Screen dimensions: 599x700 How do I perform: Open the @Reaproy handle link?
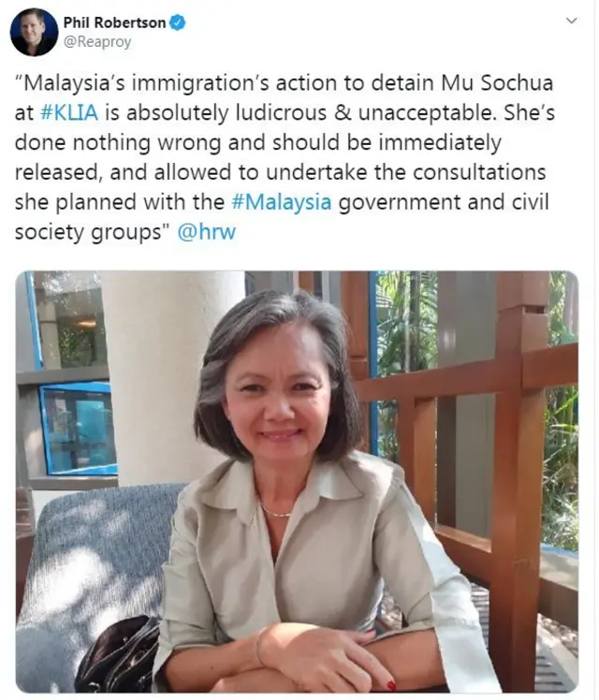click(97, 42)
